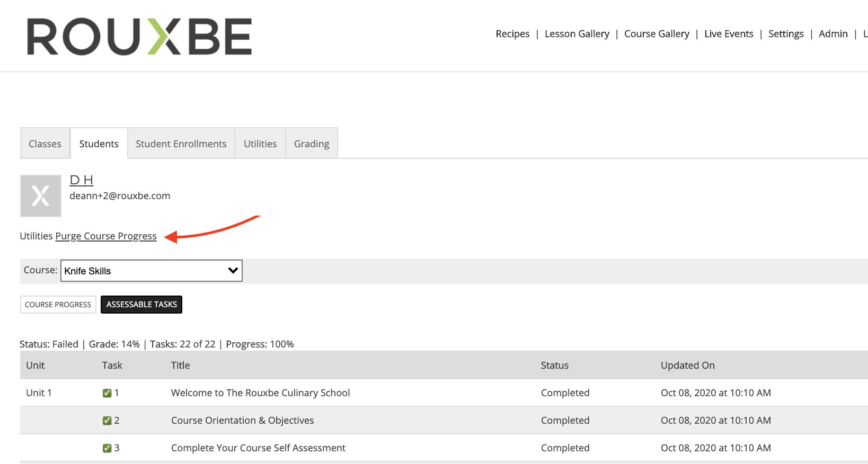Click the Rouxbe logo
Image resolution: width=868 pixels, height=464 pixels.
(x=139, y=37)
